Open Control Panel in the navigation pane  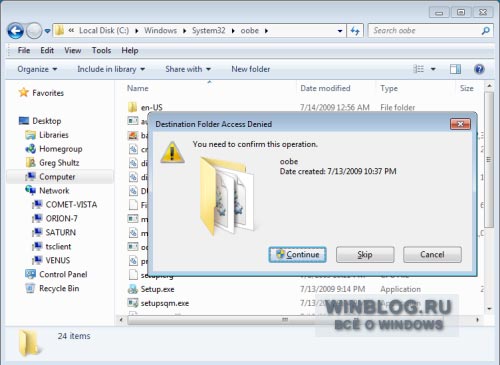[x=63, y=274]
